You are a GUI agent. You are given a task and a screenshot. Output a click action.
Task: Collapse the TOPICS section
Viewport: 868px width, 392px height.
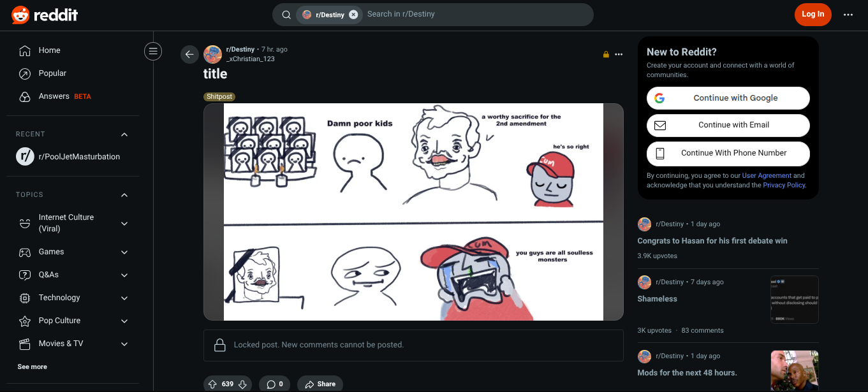pyautogui.click(x=124, y=195)
